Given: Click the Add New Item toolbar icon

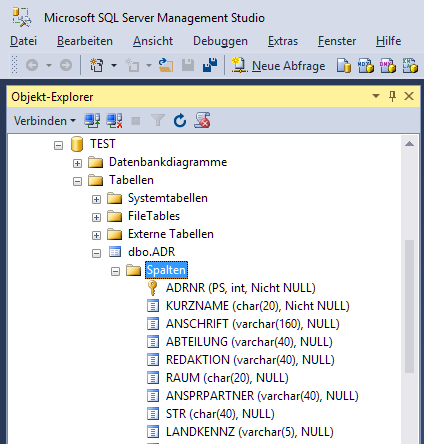Looking at the screenshot, I should (x=132, y=65).
